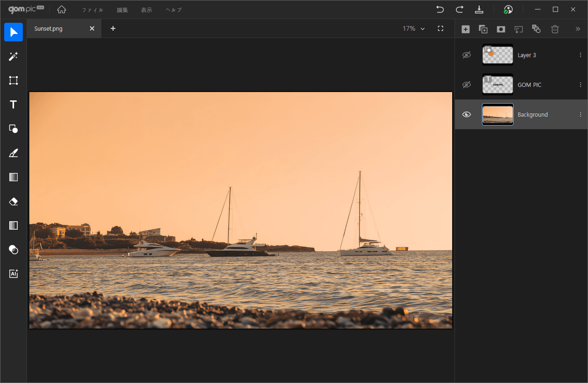This screenshot has width=588, height=383.
Task: Choose the Brush tool
Action: point(13,153)
